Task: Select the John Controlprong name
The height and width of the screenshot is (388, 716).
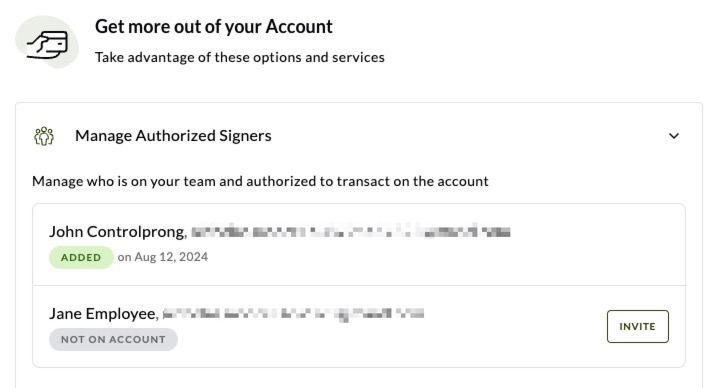Action: coord(118,232)
